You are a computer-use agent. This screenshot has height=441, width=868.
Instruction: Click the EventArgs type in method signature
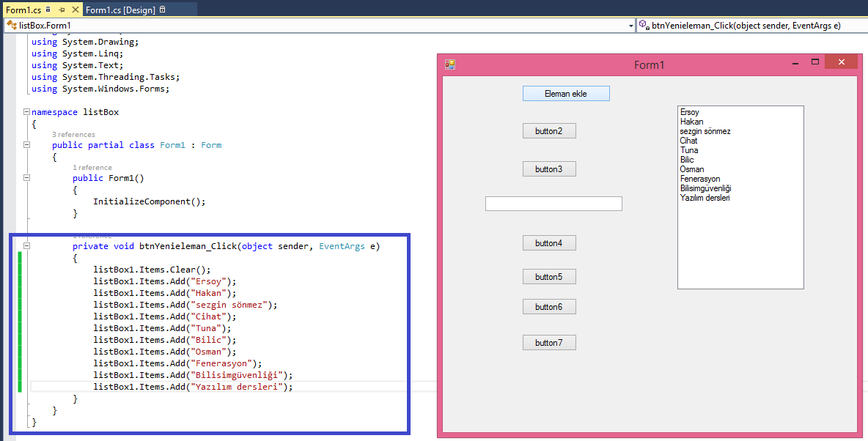(342, 246)
